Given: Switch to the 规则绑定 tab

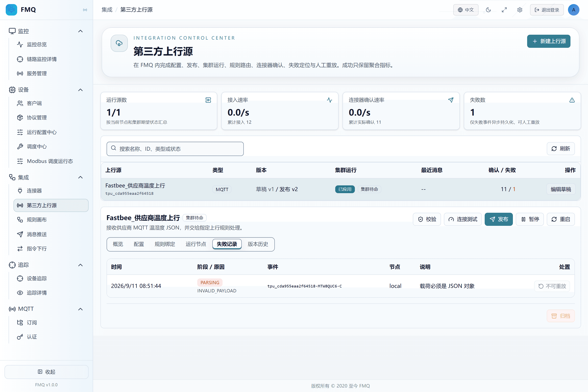Looking at the screenshot, I should 165,244.
